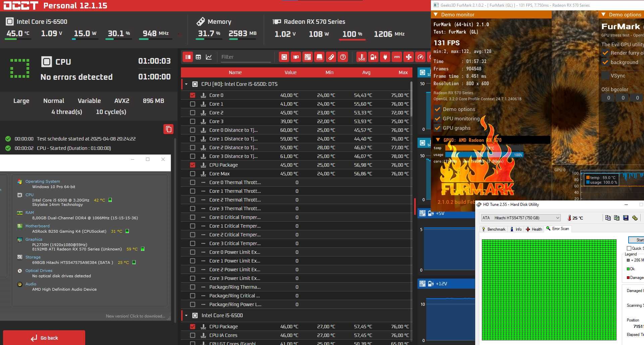Toggle FurMark GPU graphs checkbox
The width and height of the screenshot is (644, 345).
pyautogui.click(x=438, y=128)
